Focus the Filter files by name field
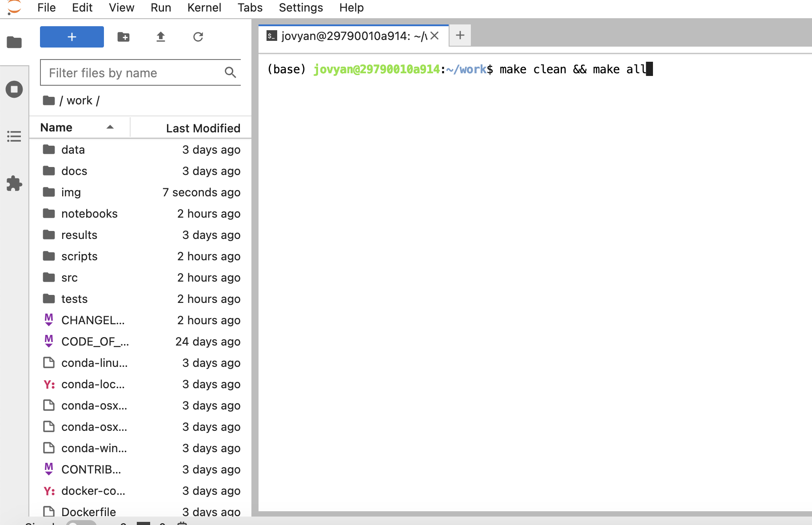This screenshot has width=812, height=525. 140,72
